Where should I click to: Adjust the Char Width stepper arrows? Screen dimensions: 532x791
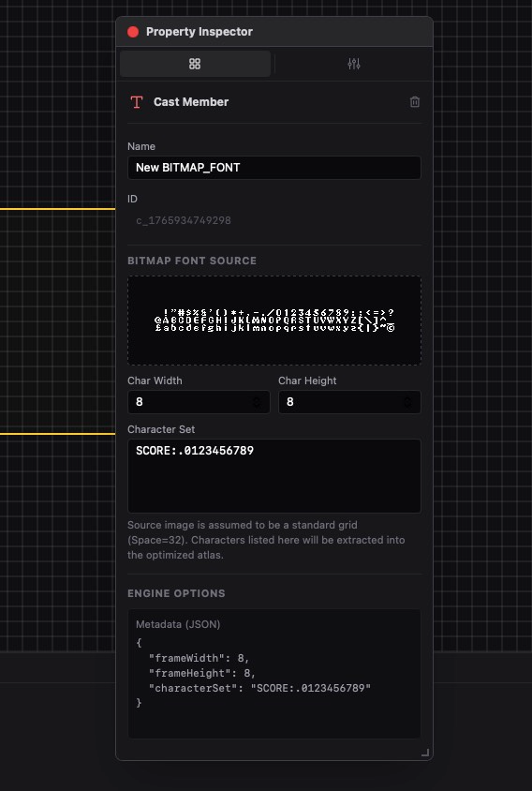point(257,402)
